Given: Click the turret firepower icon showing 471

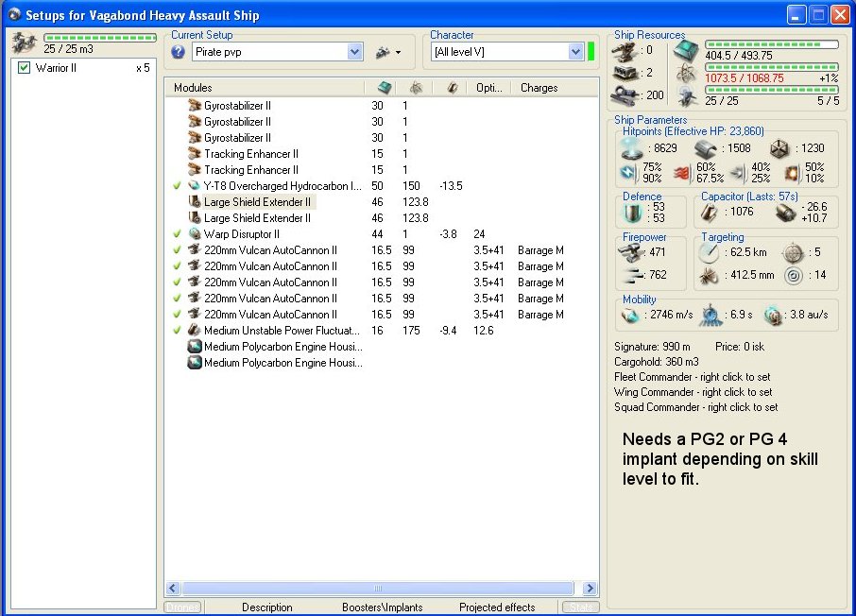Looking at the screenshot, I should click(x=632, y=252).
